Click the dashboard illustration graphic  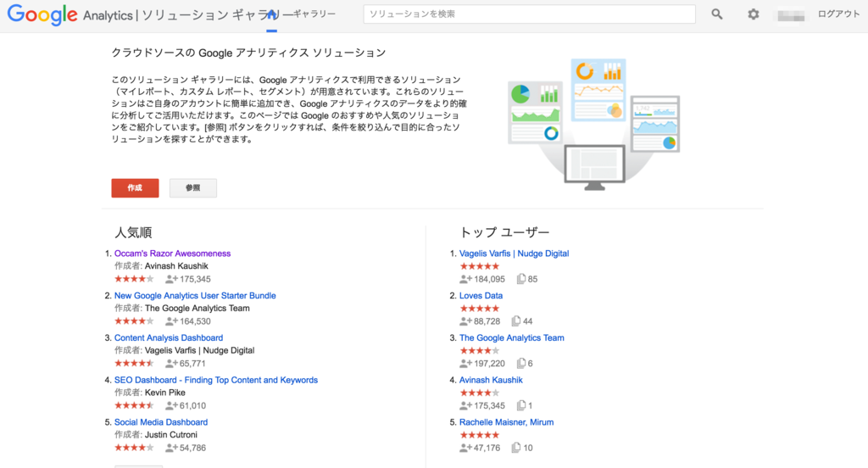pyautogui.click(x=594, y=124)
